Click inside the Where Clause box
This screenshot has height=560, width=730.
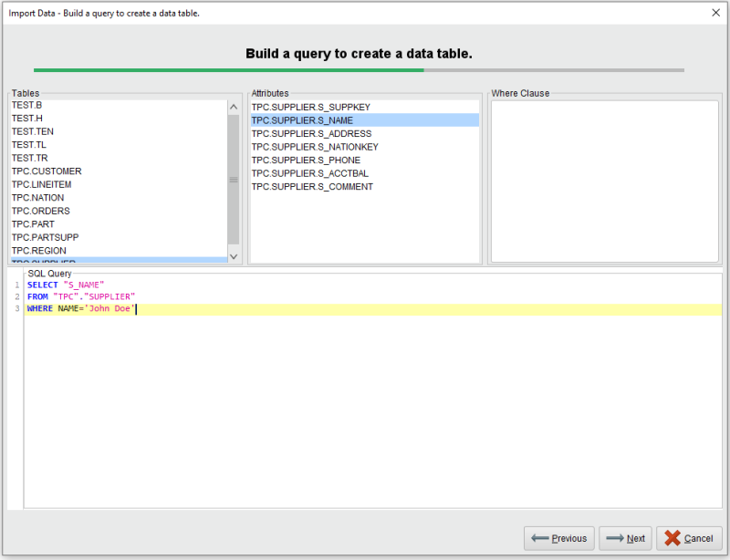click(605, 181)
